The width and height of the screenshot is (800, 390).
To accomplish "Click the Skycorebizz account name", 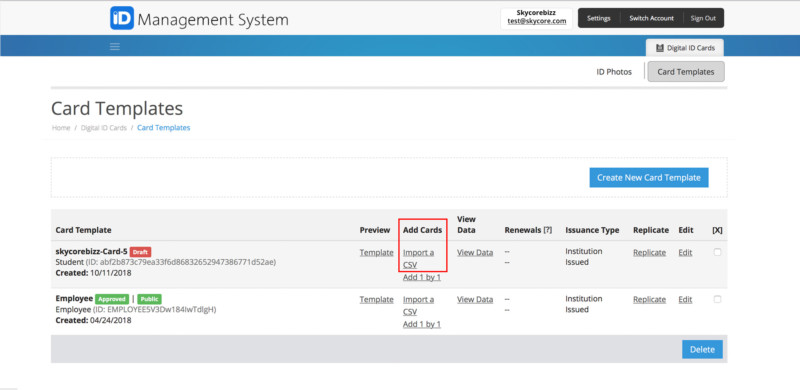I will click(537, 13).
